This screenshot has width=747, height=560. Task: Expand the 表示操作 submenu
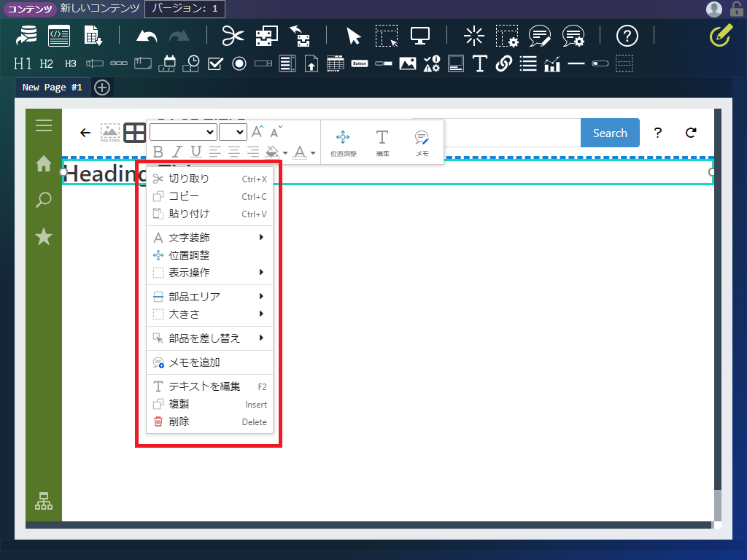pos(209,273)
